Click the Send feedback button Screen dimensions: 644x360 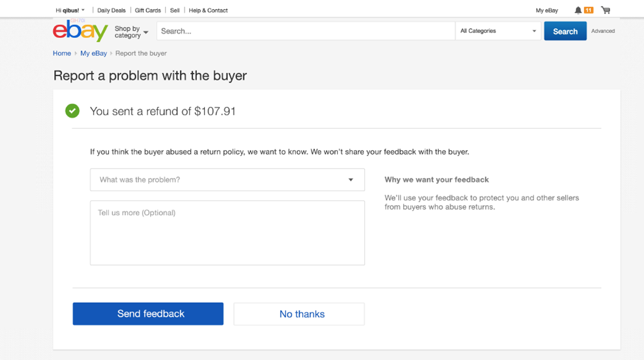click(148, 314)
